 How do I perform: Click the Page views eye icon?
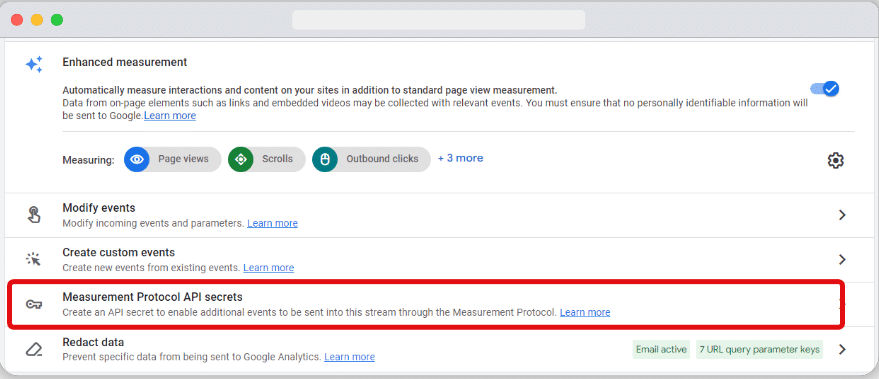click(x=137, y=159)
